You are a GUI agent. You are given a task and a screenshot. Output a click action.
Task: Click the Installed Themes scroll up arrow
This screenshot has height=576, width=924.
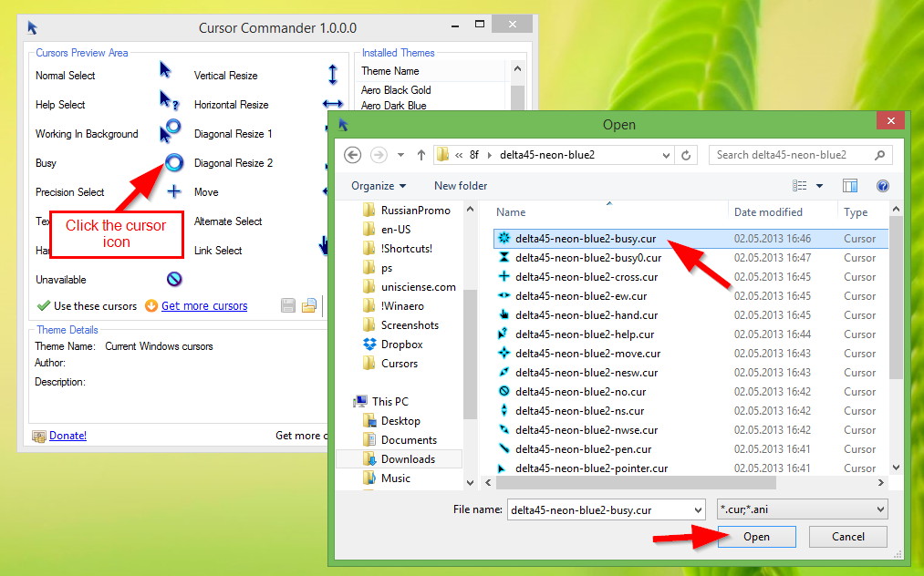[x=517, y=69]
